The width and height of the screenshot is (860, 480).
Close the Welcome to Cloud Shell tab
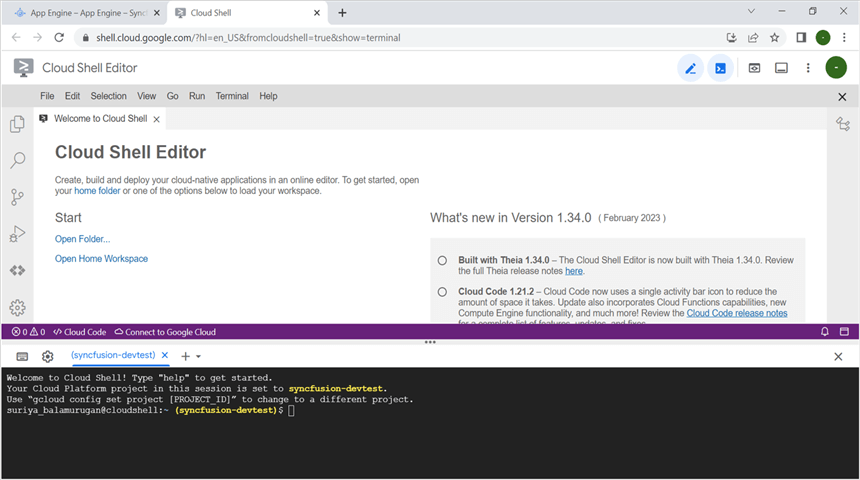(x=156, y=119)
